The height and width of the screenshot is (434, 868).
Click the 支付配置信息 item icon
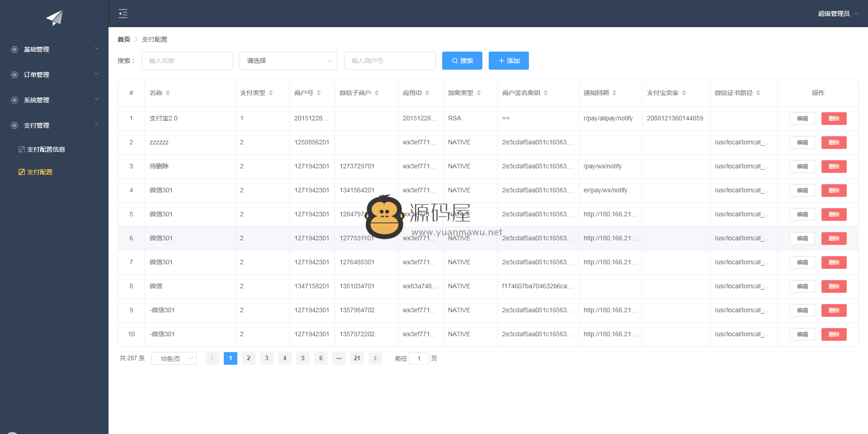click(21, 149)
